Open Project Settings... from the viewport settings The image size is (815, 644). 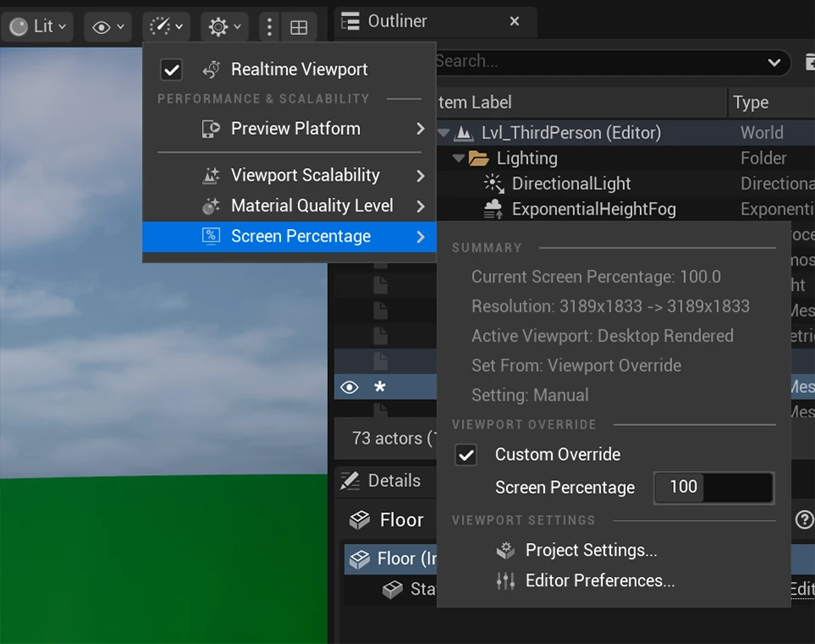(591, 550)
